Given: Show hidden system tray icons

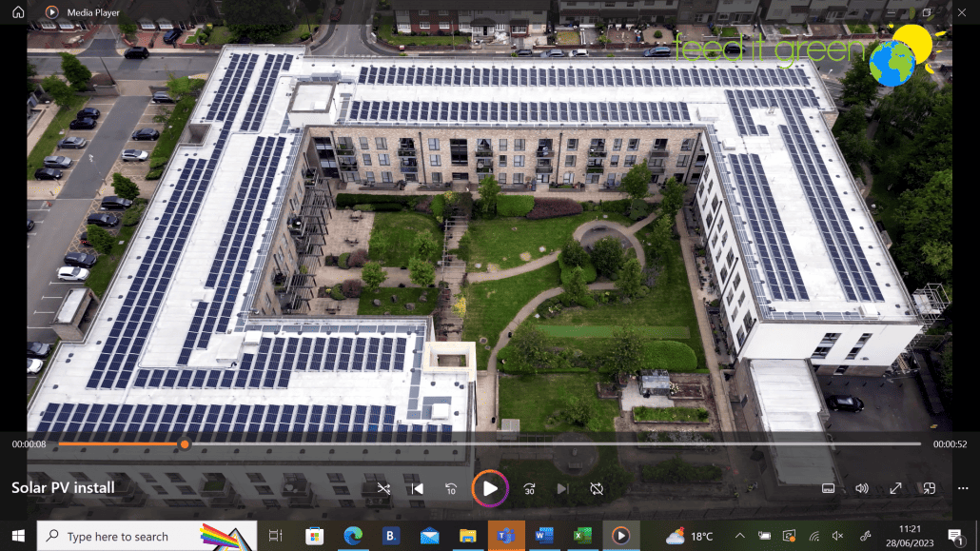Looking at the screenshot, I should tap(737, 536).
